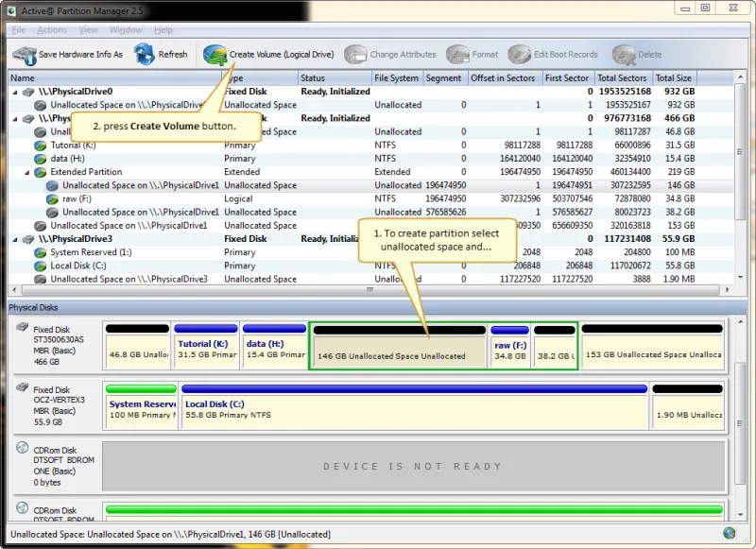Open the Actions menu
The image size is (756, 549).
[52, 30]
